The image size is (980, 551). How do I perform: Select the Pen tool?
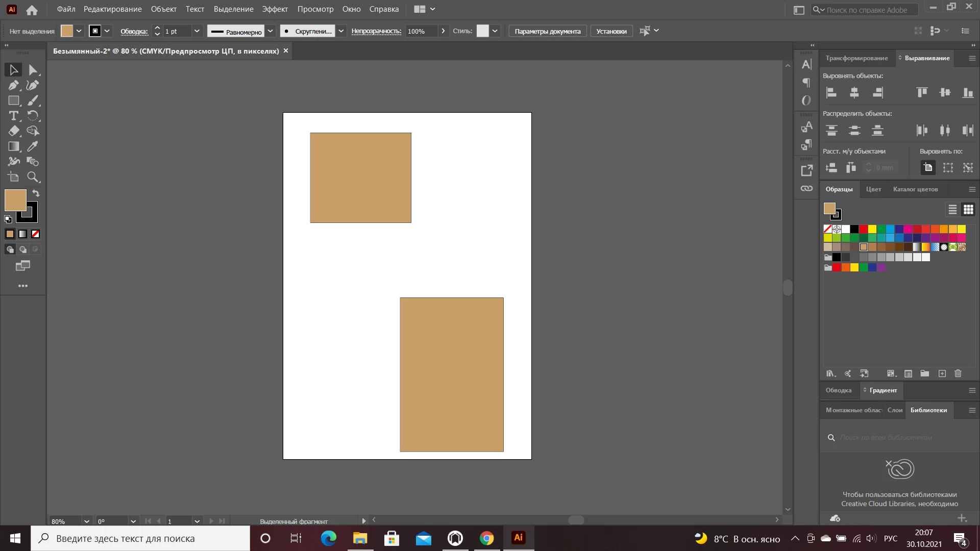tap(13, 85)
